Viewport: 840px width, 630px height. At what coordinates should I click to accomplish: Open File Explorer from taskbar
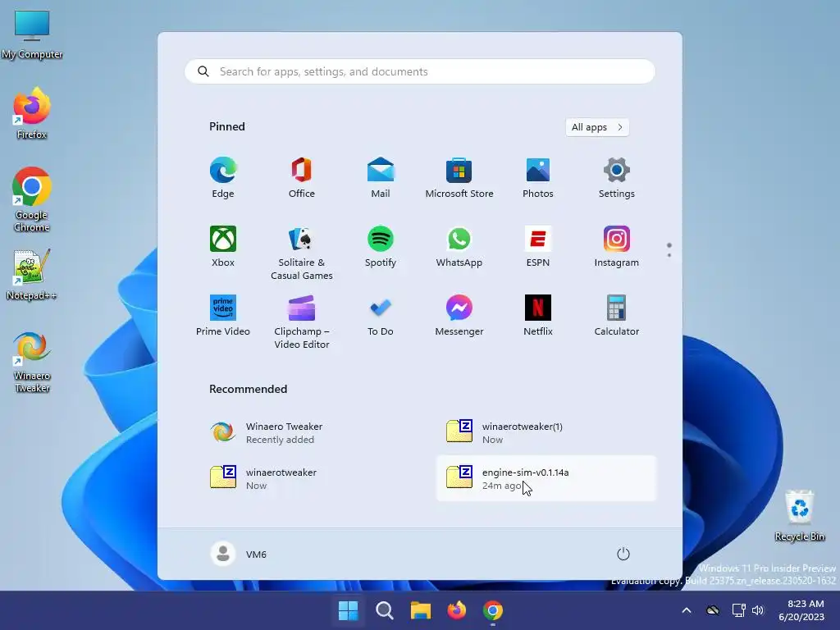coord(421,610)
